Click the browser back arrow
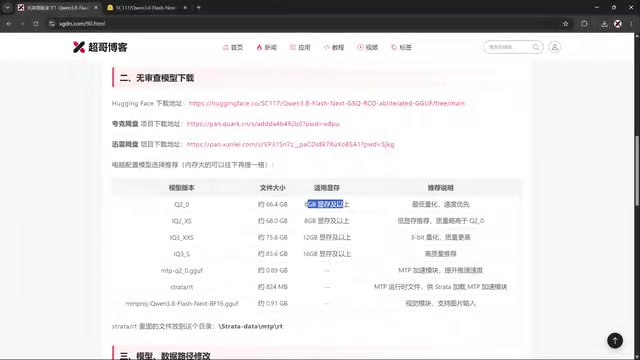Image resolution: width=640 pixels, height=360 pixels. click(x=9, y=24)
